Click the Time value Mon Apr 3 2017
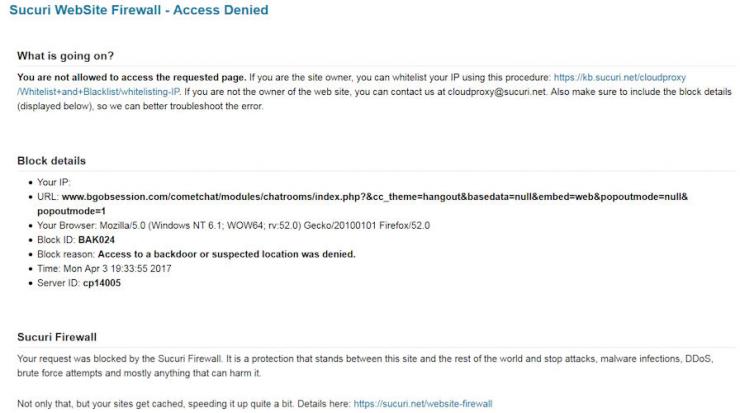Image resolution: width=740 pixels, height=413 pixels. pos(118,269)
